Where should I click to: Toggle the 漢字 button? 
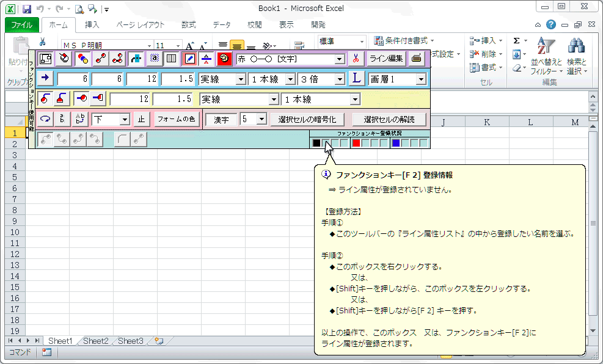(221, 120)
